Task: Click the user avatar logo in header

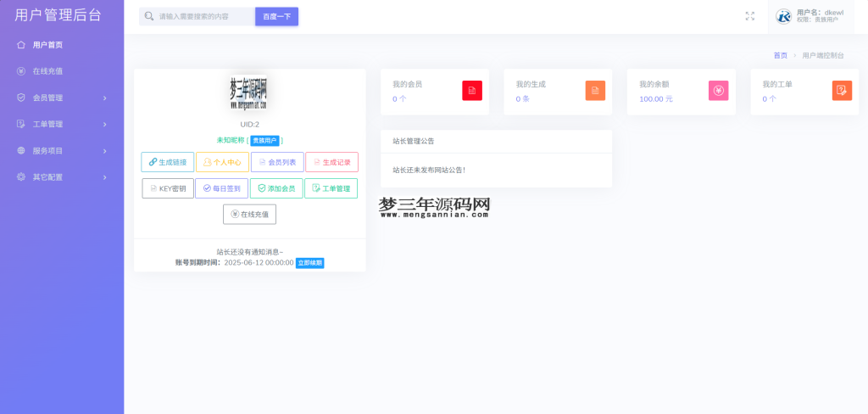Action: point(783,17)
